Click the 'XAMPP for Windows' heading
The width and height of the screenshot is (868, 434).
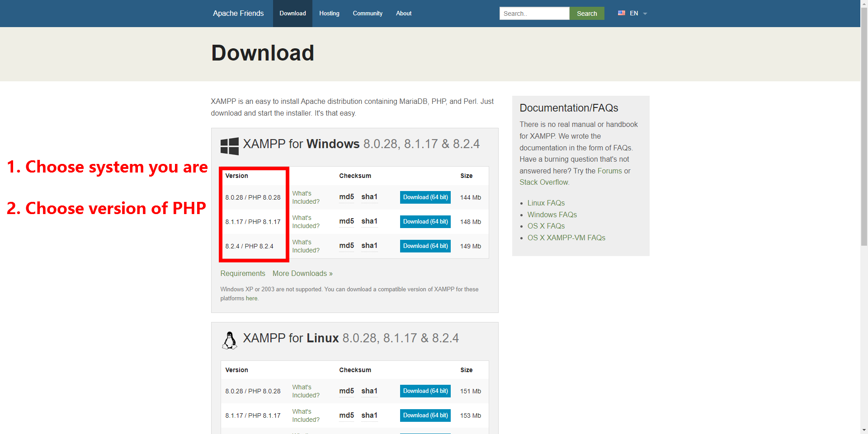[361, 144]
